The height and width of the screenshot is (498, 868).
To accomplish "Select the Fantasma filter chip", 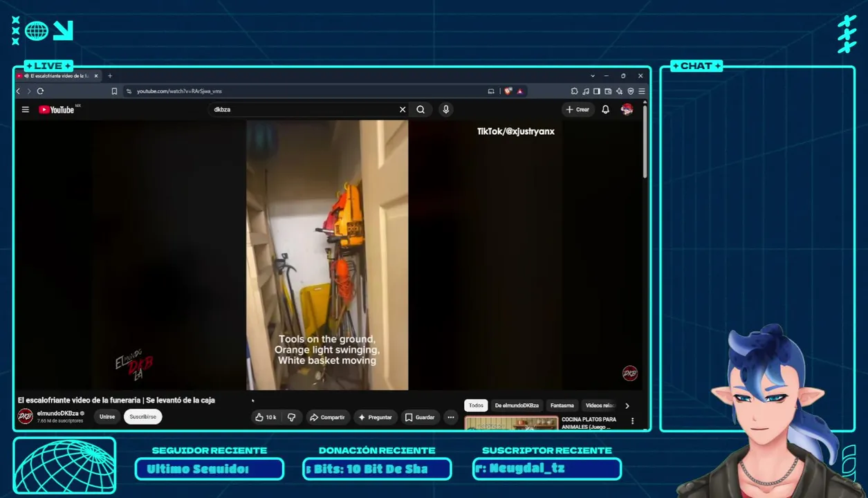I will pyautogui.click(x=562, y=405).
